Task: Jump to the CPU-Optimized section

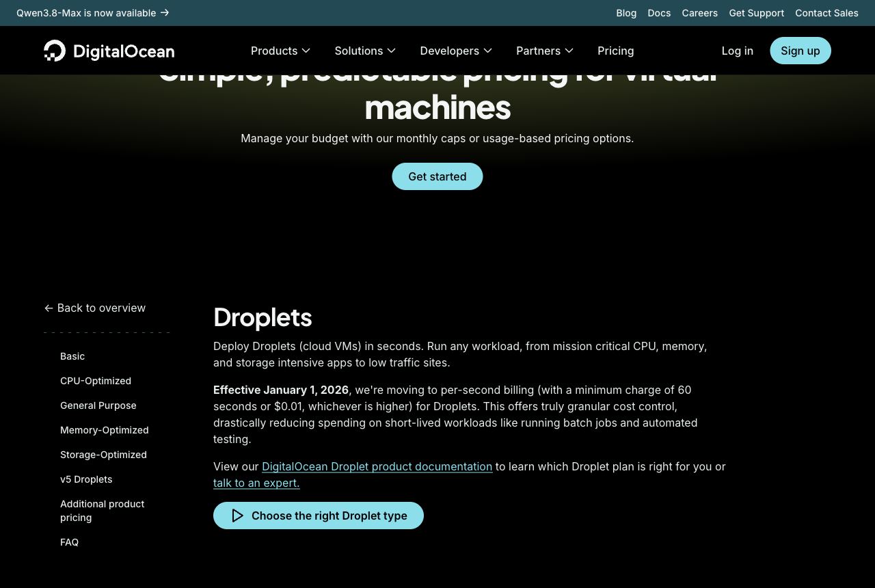Action: pyautogui.click(x=96, y=381)
